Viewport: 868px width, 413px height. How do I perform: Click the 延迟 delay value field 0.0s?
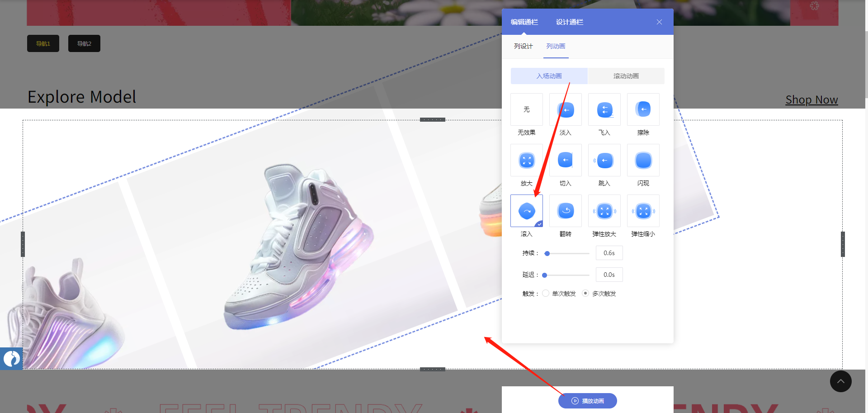click(609, 275)
